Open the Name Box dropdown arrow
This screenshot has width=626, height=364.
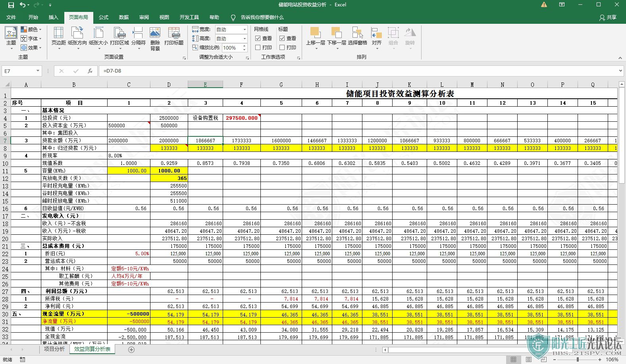(38, 71)
